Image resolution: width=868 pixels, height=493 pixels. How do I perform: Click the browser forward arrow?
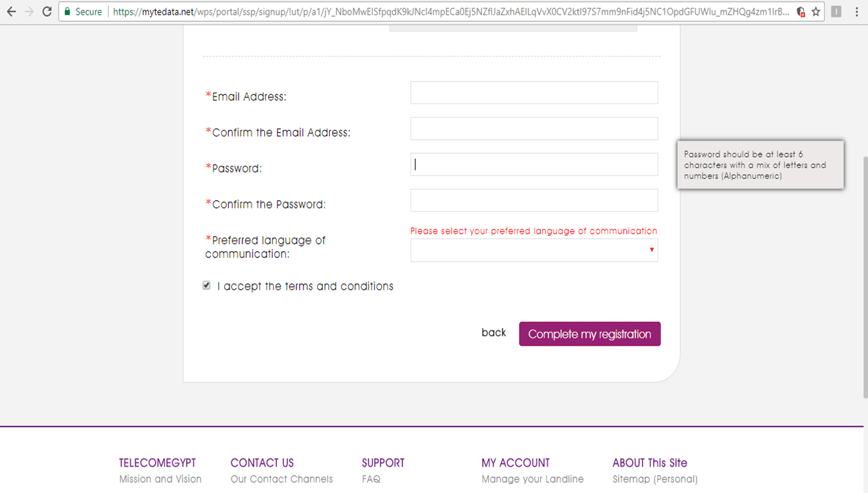click(28, 12)
